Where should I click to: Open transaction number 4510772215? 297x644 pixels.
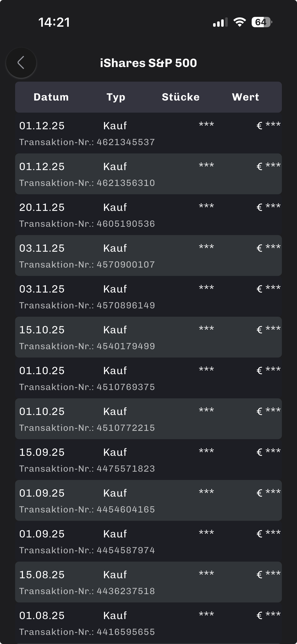[148, 419]
